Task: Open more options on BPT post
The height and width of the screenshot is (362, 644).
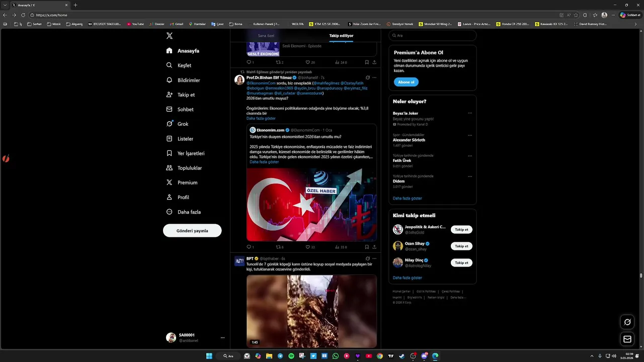Action: pos(374,258)
